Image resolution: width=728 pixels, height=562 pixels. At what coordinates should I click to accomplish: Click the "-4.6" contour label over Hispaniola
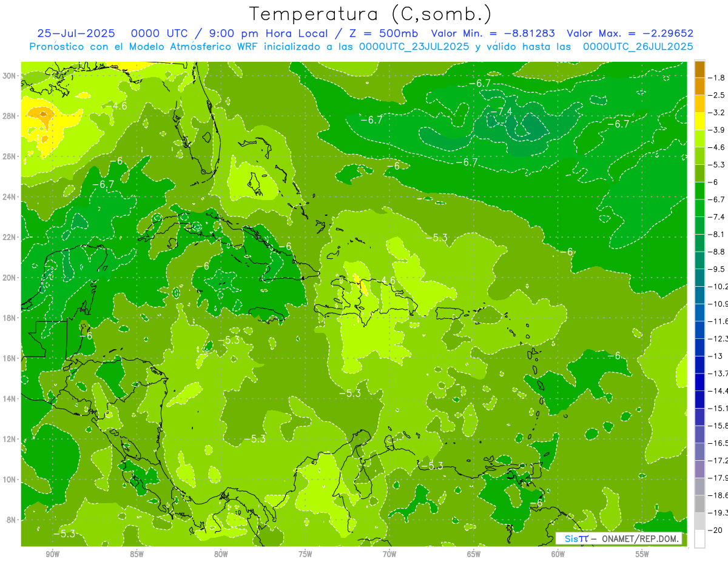click(x=385, y=281)
